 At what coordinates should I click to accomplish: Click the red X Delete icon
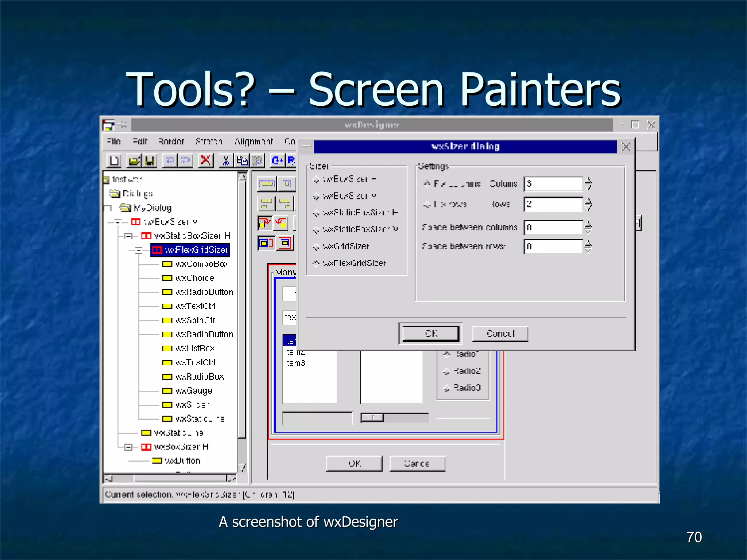(x=206, y=160)
